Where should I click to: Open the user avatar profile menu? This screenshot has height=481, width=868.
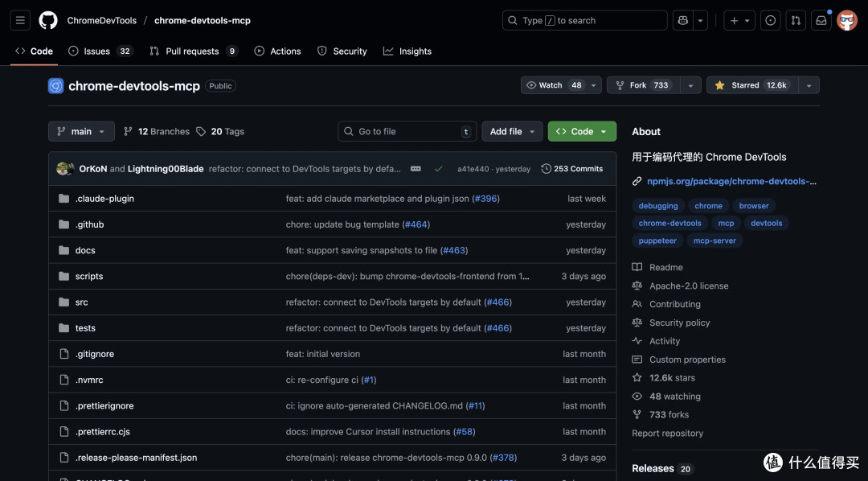[847, 20]
